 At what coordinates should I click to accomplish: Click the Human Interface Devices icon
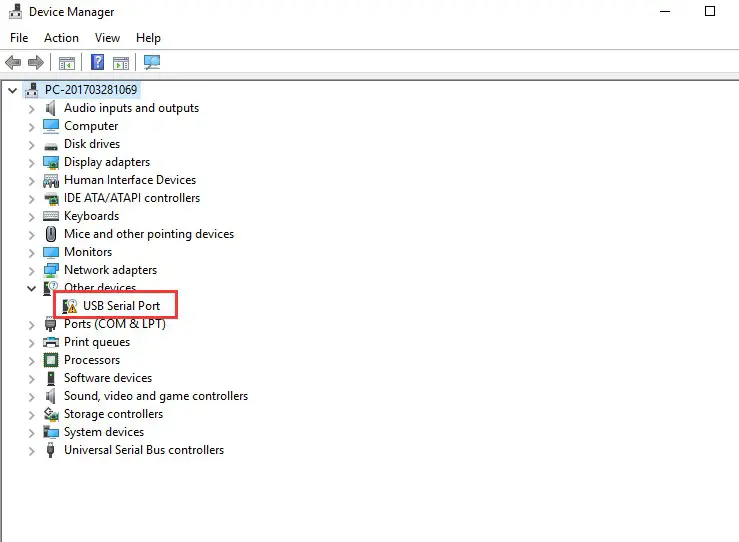pos(51,181)
